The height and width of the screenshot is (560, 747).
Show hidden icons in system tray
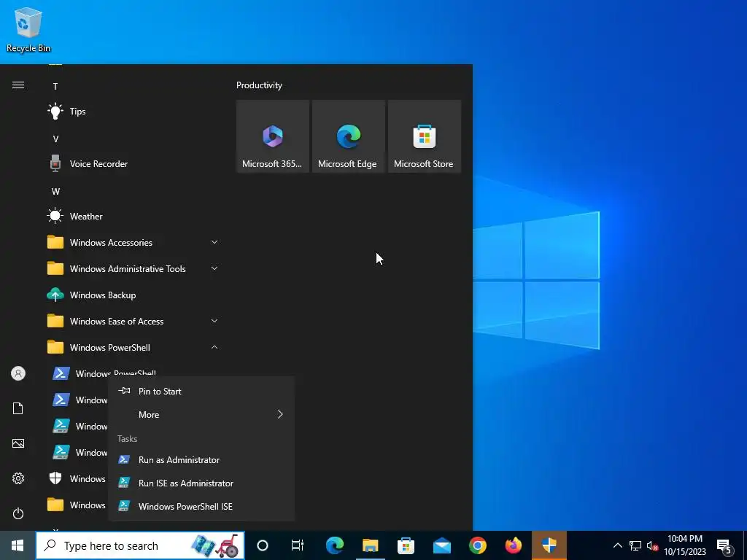pos(617,545)
